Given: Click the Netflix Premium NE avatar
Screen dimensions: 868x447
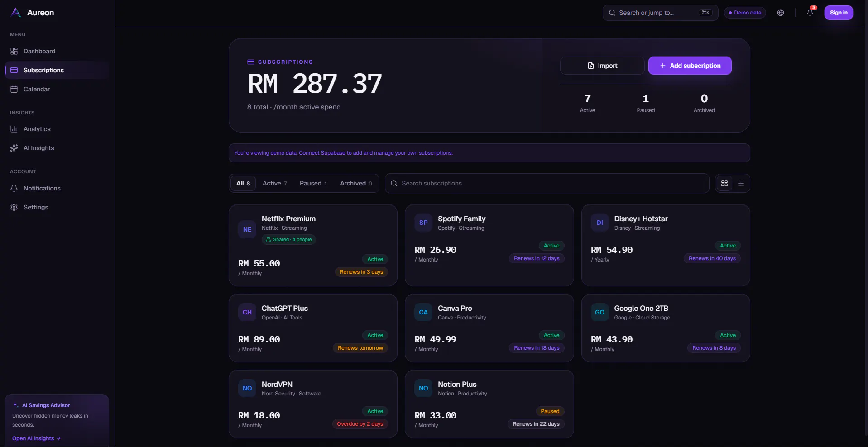Looking at the screenshot, I should (247, 229).
